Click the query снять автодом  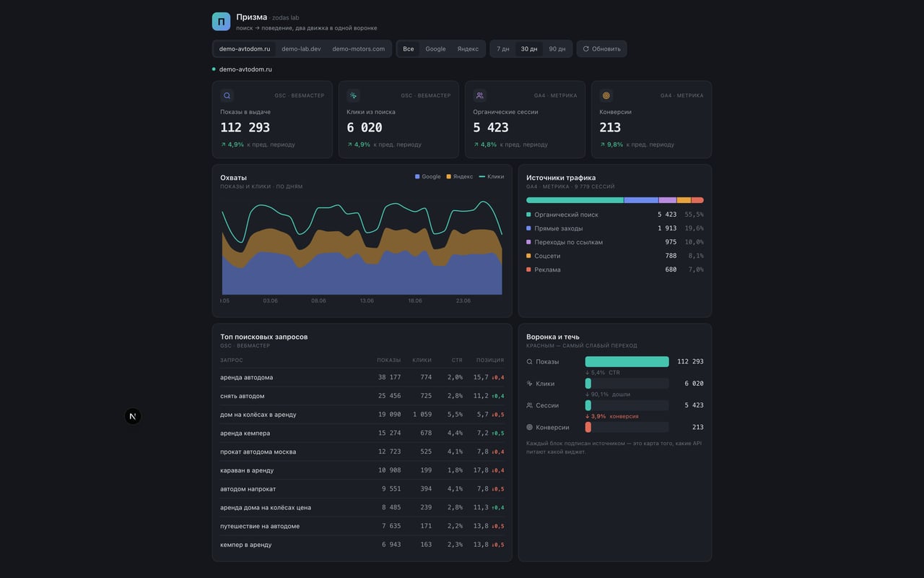(x=242, y=396)
